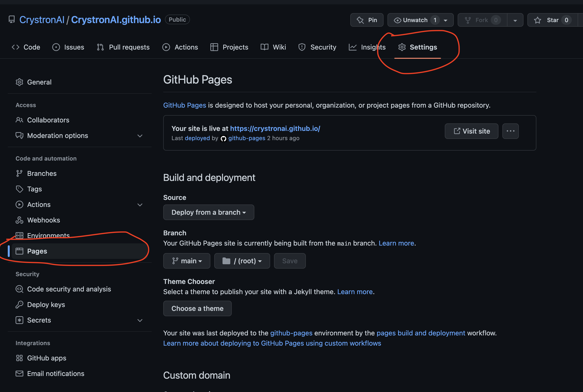Click the deployed link
Viewport: 583px width, 392px height.
point(197,138)
